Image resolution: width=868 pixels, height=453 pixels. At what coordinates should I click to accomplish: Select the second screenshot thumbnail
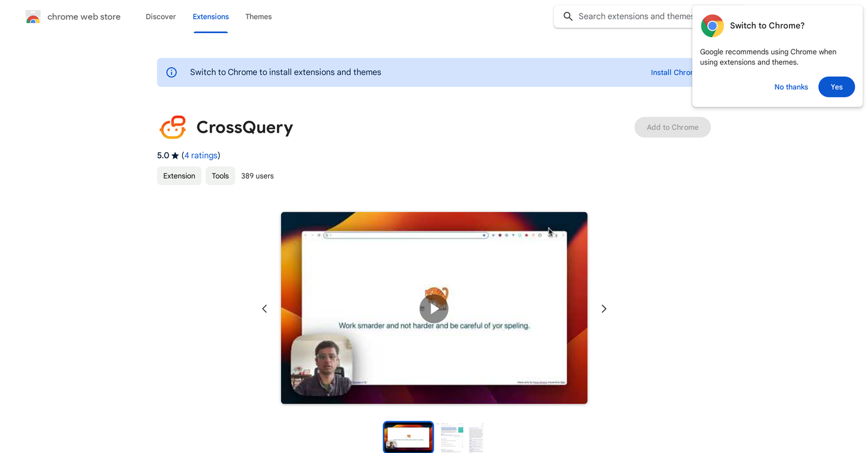click(452, 438)
